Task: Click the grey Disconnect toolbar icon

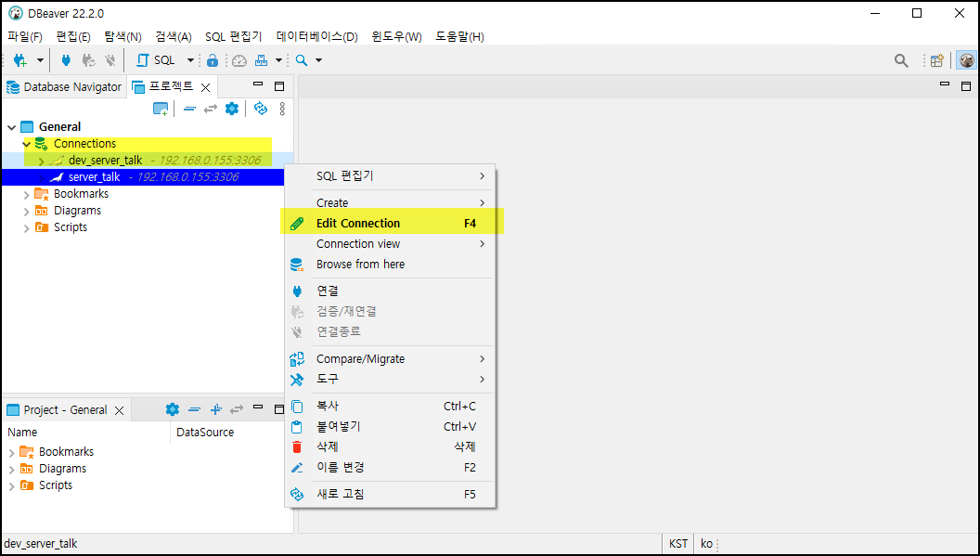Action: (x=110, y=60)
